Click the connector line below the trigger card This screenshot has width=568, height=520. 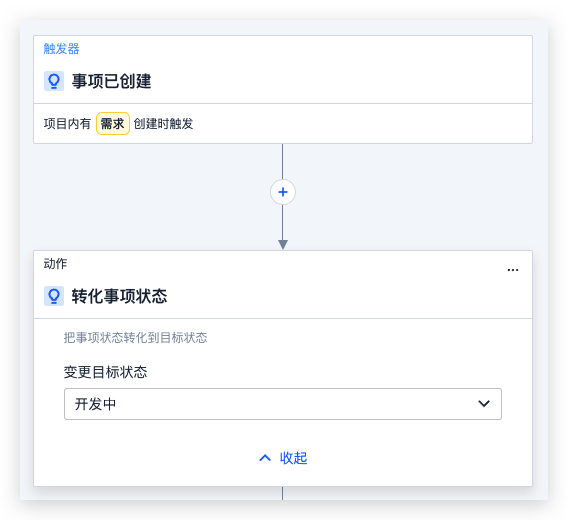pyautogui.click(x=283, y=161)
